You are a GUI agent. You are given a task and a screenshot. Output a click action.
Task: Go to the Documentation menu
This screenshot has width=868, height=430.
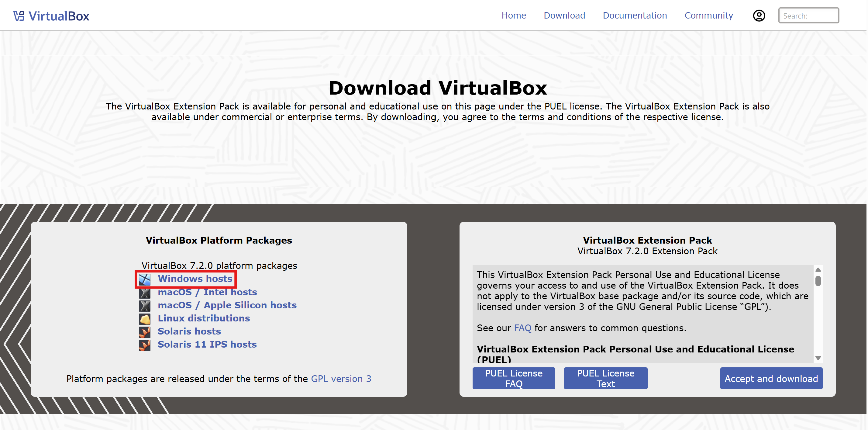tap(635, 16)
